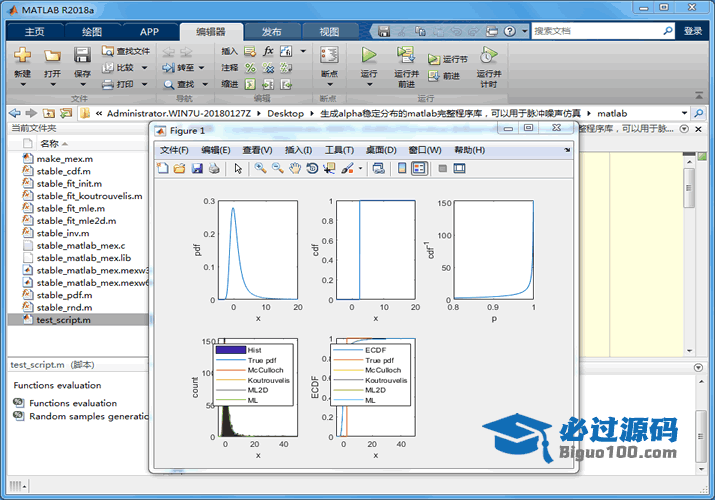The width and height of the screenshot is (715, 500).
Task: Click the New (新建) file icon
Action: point(22,55)
